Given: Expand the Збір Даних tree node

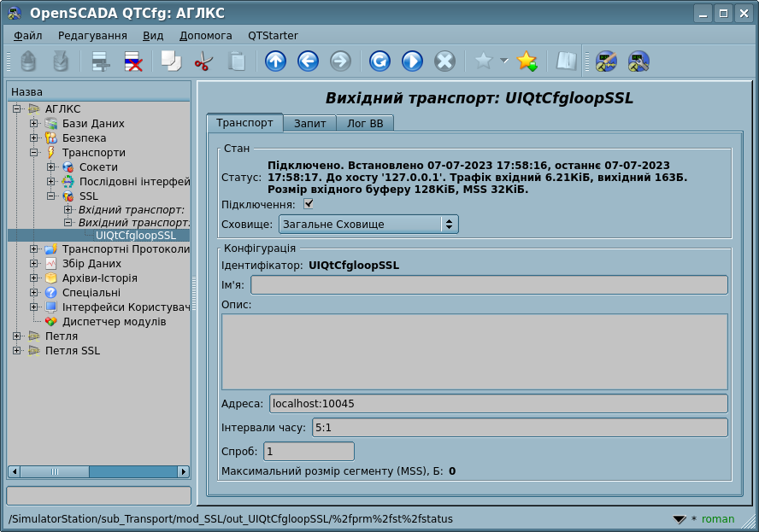Looking at the screenshot, I should (x=34, y=264).
